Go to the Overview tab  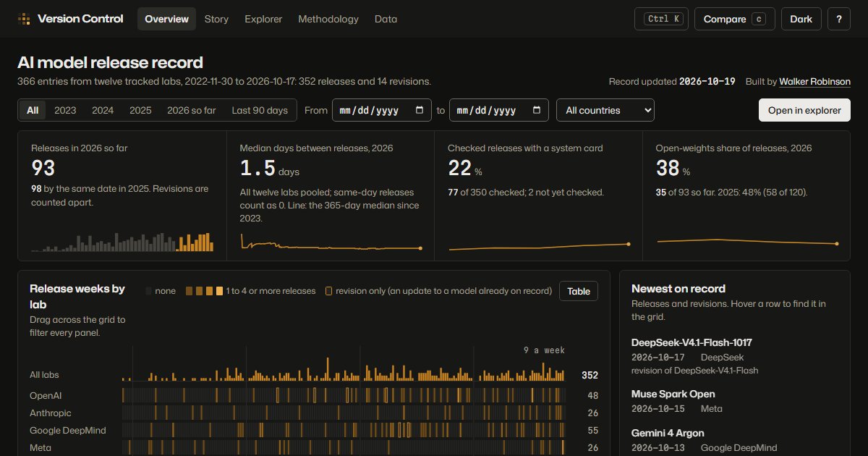(166, 19)
